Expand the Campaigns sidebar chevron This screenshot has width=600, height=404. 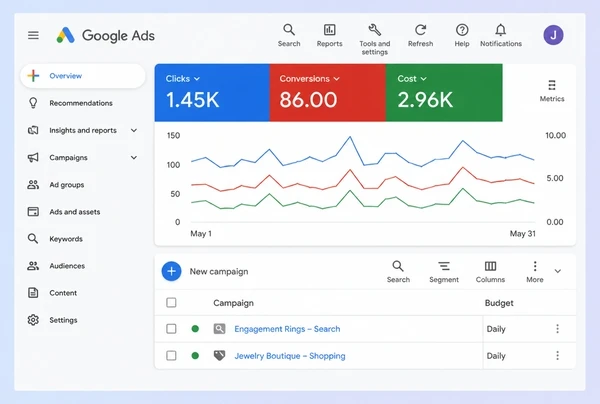(134, 158)
